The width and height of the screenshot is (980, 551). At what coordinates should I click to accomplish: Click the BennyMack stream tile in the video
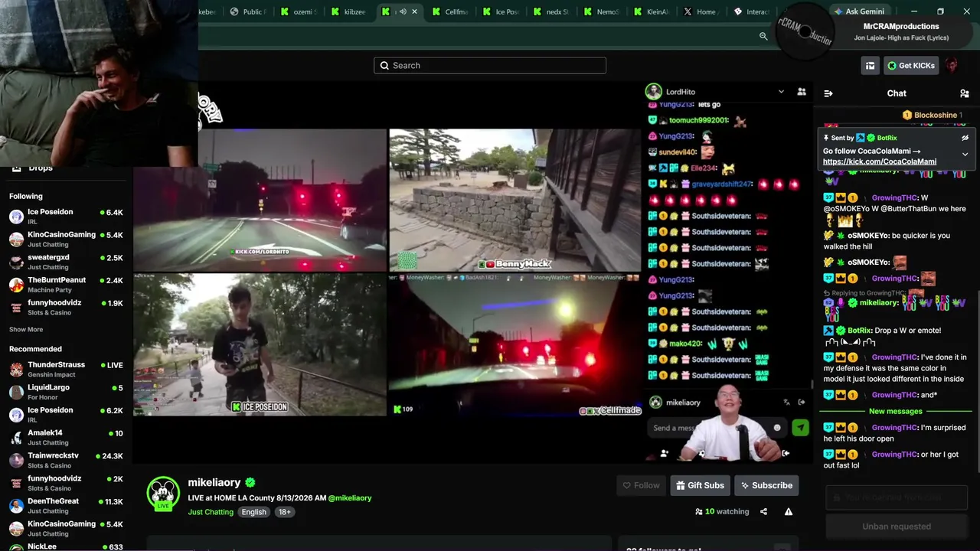[515, 200]
